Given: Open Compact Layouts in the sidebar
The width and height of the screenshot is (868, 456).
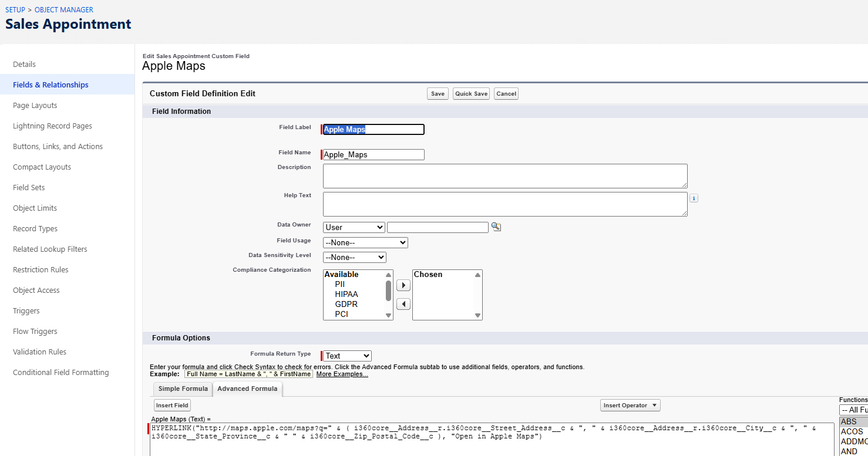Looking at the screenshot, I should (x=42, y=167).
